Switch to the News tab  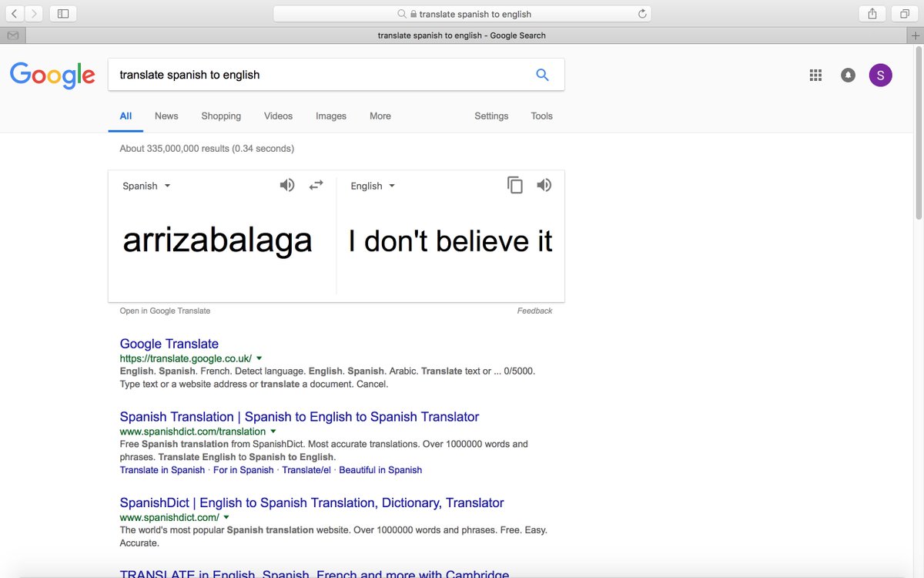[x=166, y=116]
